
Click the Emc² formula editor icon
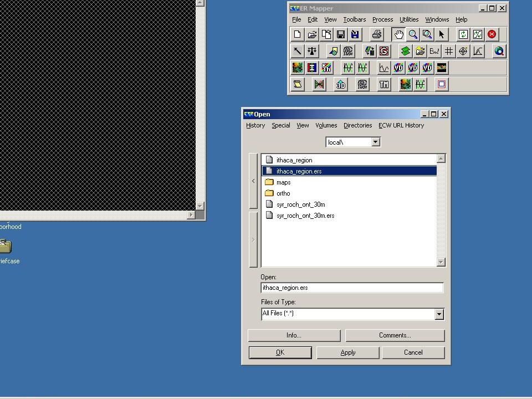click(434, 51)
